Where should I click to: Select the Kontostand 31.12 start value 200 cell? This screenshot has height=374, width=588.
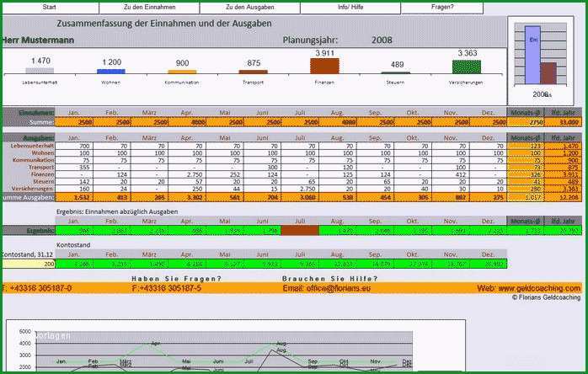pyautogui.click(x=29, y=264)
